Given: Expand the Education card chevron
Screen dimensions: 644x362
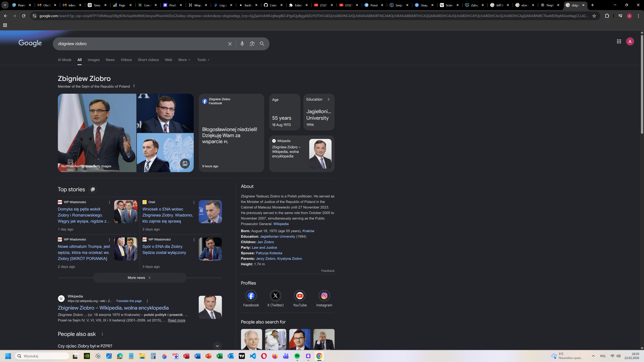Looking at the screenshot, I should tap(329, 99).
